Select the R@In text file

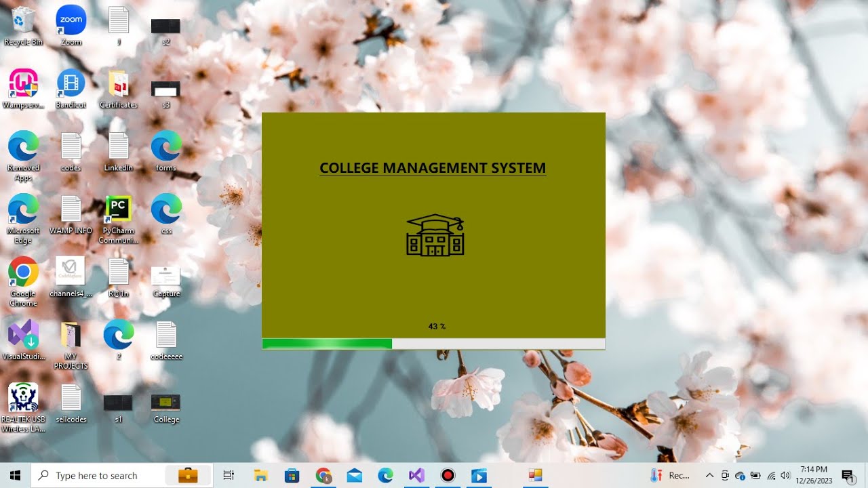click(119, 278)
